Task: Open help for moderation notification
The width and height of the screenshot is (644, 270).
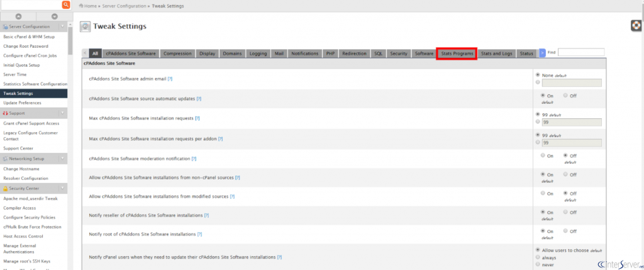Action: (x=194, y=159)
